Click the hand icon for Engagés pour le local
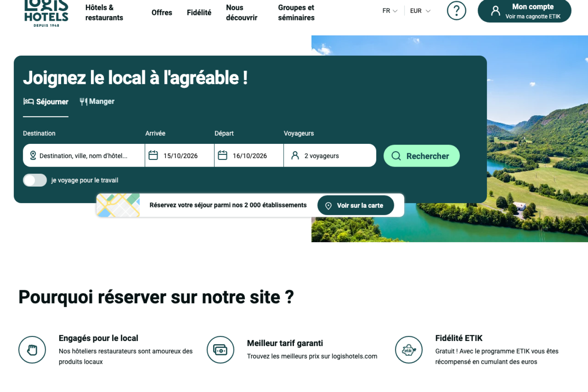588x392 pixels. coord(32,350)
